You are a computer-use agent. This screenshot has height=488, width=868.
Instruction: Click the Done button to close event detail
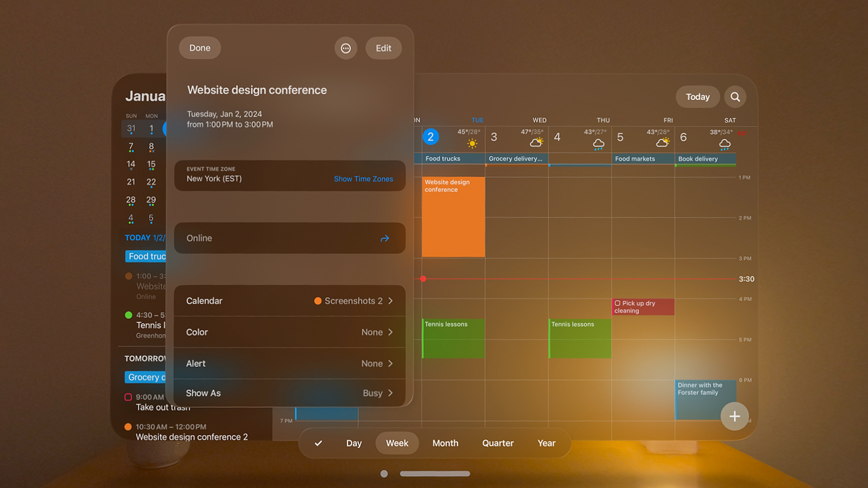click(x=200, y=48)
